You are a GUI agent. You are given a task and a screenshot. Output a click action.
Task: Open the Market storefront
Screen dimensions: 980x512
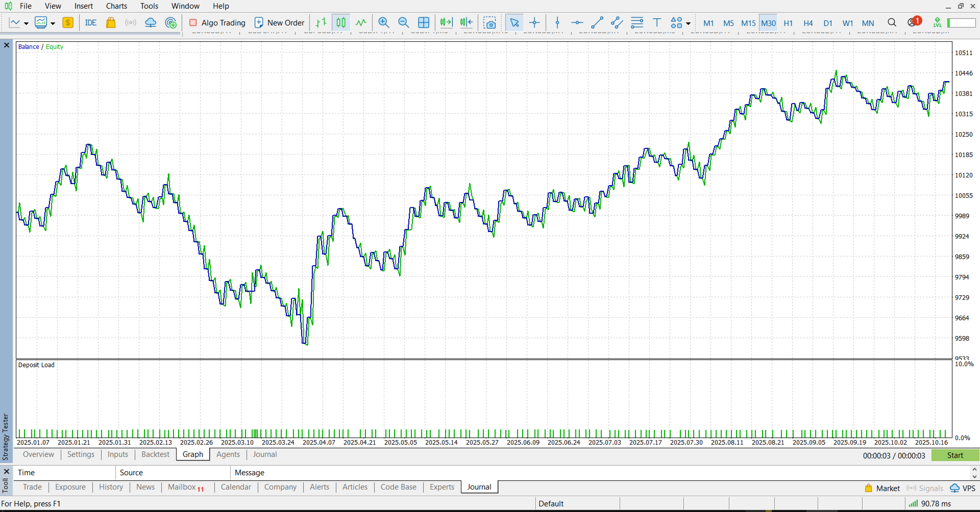pyautogui.click(x=111, y=22)
